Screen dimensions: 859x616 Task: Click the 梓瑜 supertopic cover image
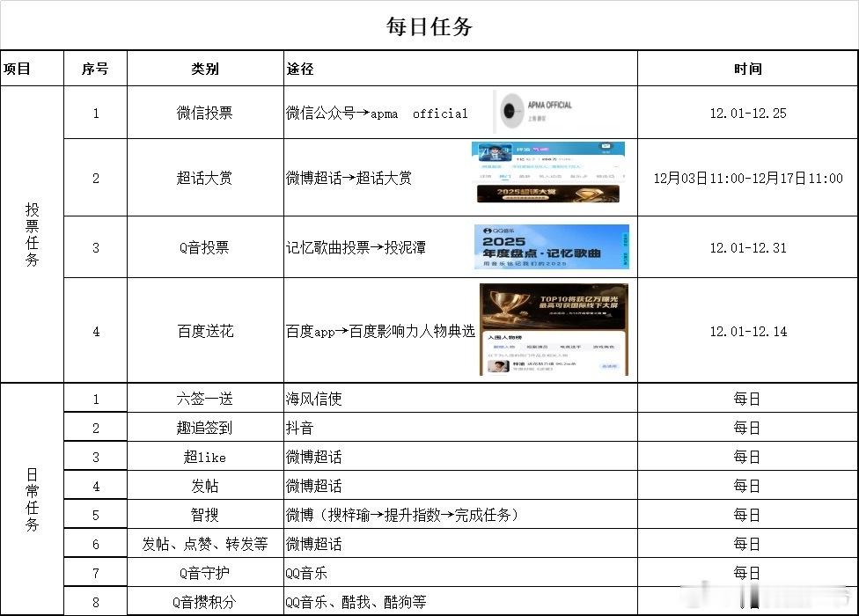496,152
